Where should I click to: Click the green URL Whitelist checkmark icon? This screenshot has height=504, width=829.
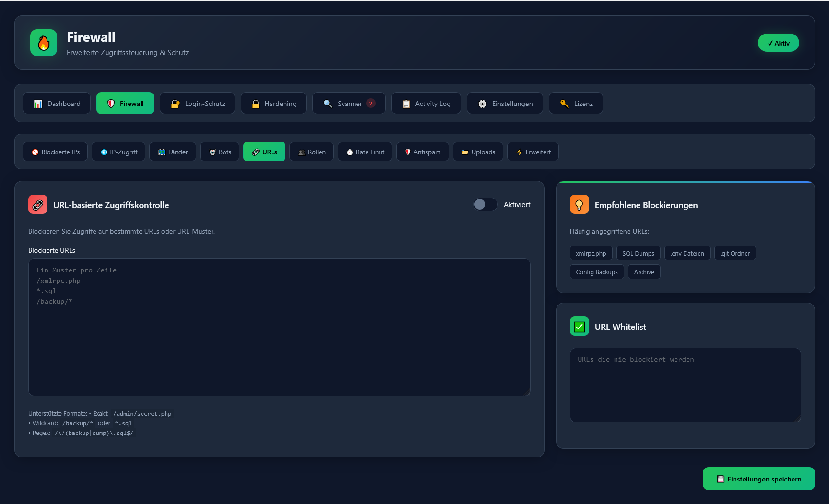tap(579, 326)
